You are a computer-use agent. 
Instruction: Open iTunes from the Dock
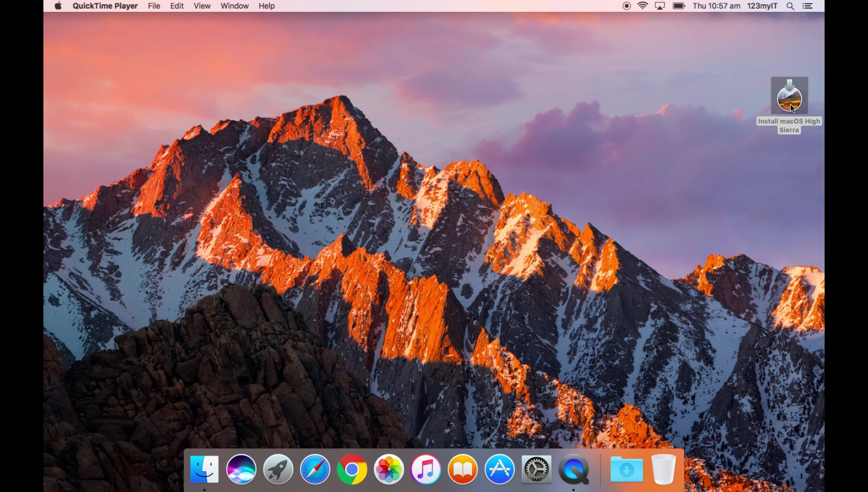click(426, 469)
